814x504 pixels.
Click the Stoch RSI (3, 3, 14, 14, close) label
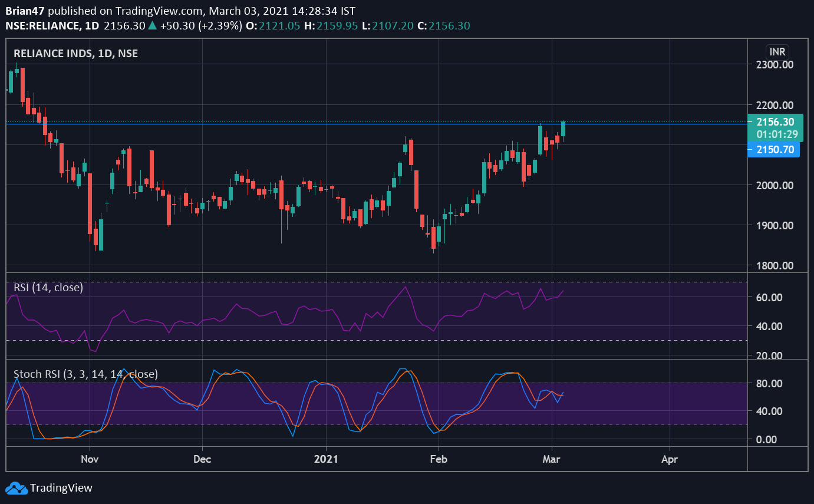click(x=85, y=374)
